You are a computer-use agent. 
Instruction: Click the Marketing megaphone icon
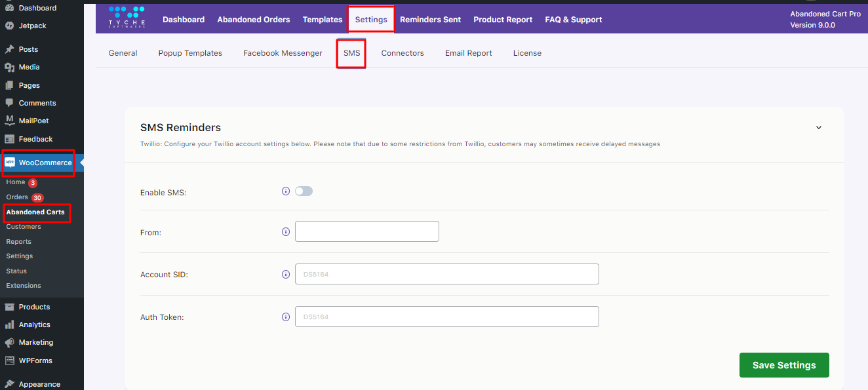(x=10, y=342)
